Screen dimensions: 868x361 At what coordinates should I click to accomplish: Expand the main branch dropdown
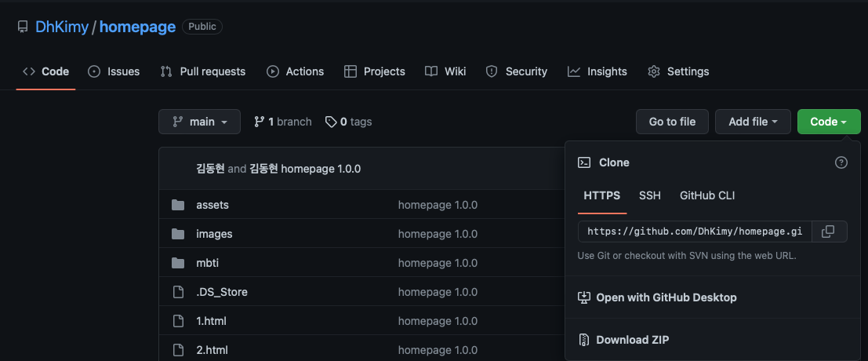(x=199, y=122)
